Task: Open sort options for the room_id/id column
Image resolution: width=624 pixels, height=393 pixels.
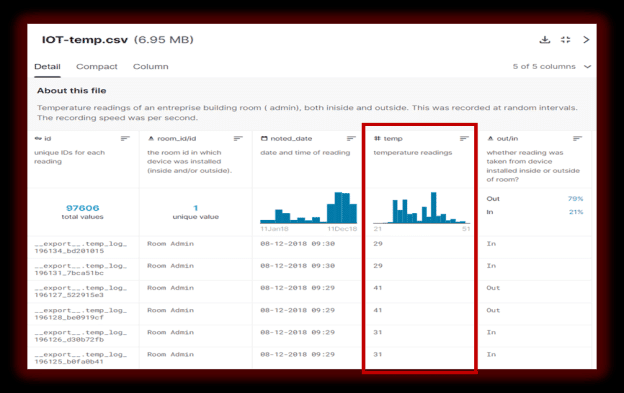Action: click(x=238, y=138)
